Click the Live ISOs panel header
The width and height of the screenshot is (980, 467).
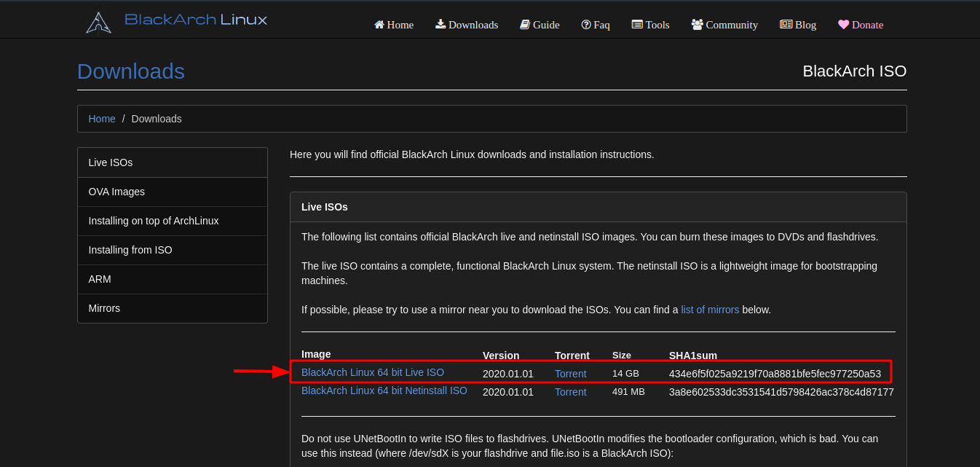click(598, 207)
